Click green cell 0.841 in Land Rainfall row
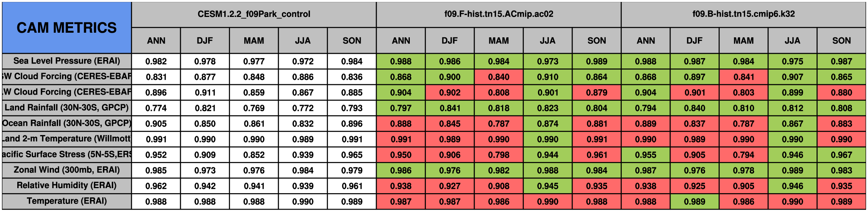This screenshot has height=212, width=868. pos(450,108)
